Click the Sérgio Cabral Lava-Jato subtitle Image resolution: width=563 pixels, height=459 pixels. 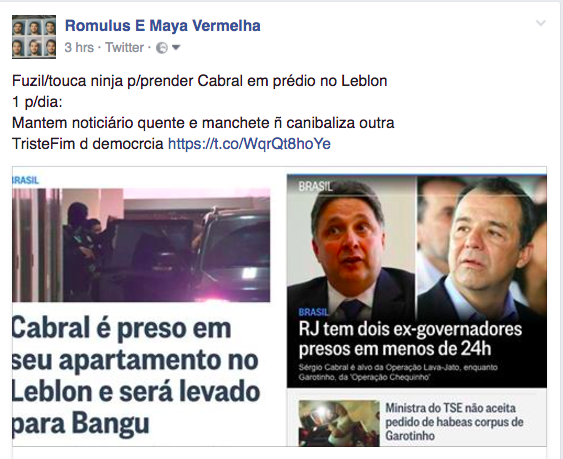(x=398, y=372)
